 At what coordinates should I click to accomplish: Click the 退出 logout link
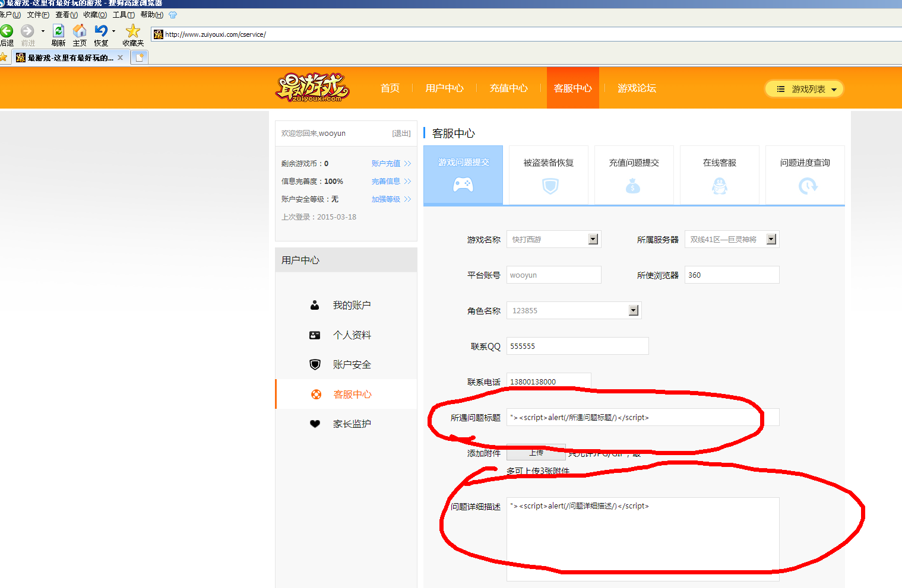coord(401,134)
